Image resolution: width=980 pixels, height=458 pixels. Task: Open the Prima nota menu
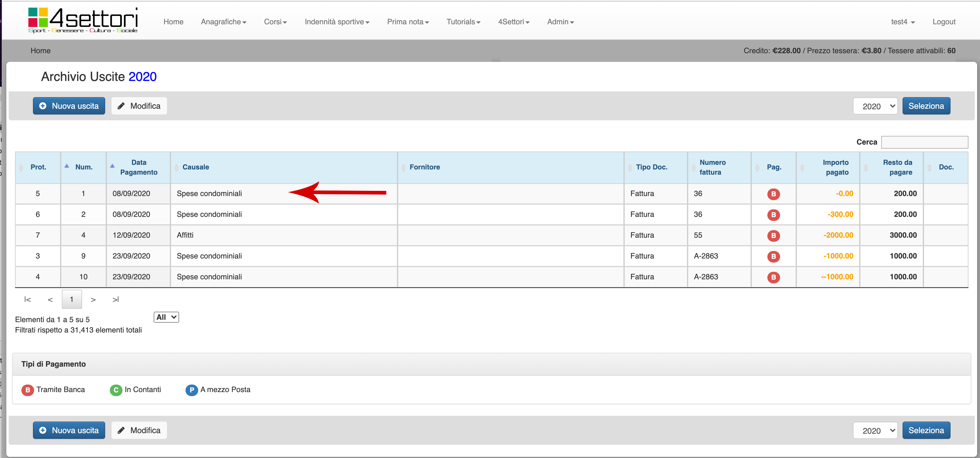point(407,22)
